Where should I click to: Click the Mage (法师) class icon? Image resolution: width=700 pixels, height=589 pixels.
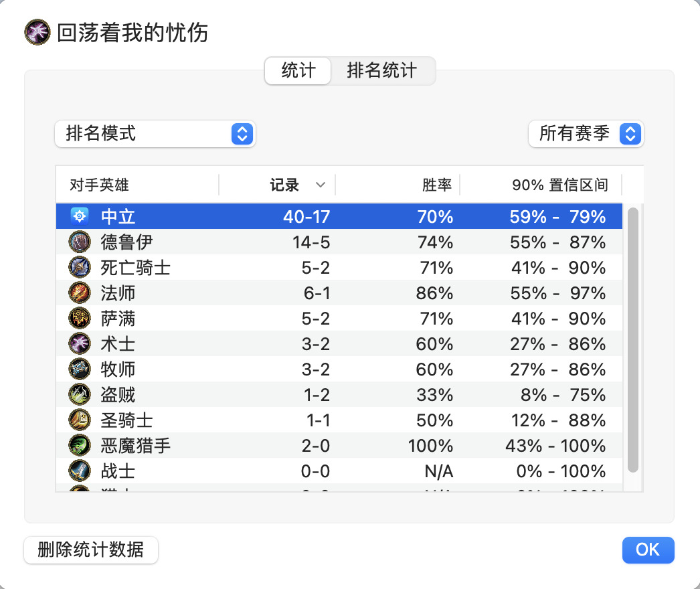click(80, 293)
